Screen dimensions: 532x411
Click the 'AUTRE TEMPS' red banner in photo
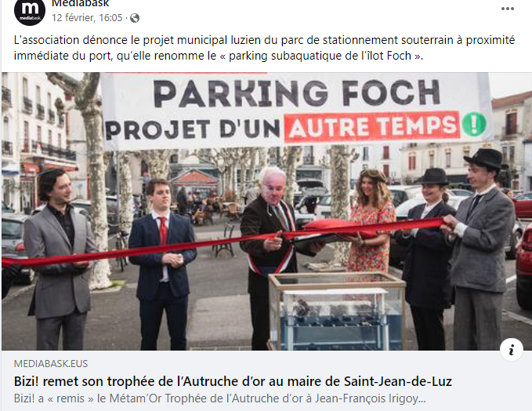pyautogui.click(x=371, y=126)
